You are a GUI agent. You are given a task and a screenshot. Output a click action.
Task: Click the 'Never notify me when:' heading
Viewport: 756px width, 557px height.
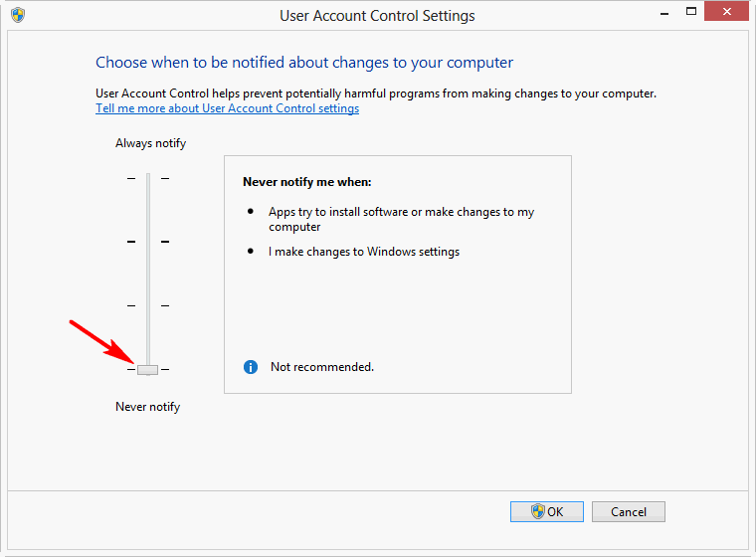[x=307, y=182]
